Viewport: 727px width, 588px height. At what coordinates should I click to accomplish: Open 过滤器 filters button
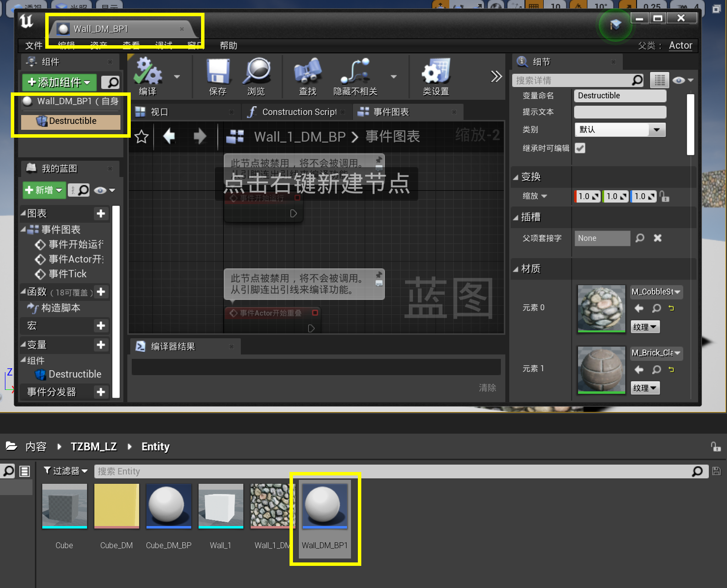pyautogui.click(x=65, y=471)
